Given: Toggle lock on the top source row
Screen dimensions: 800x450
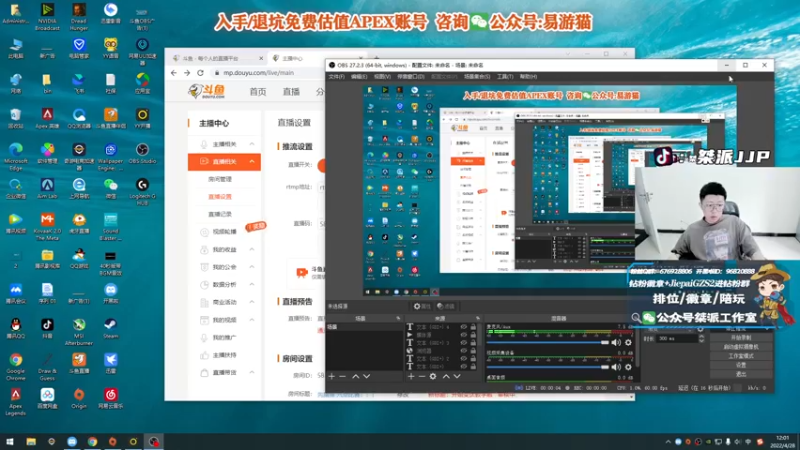Looking at the screenshot, I should pos(473,327).
